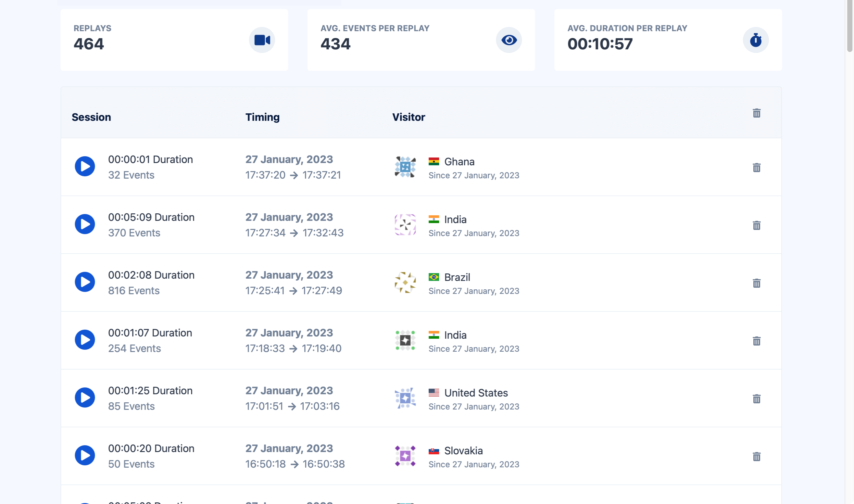Click timing 16:50:18 → 16:50:38
854x504 pixels.
tap(295, 464)
